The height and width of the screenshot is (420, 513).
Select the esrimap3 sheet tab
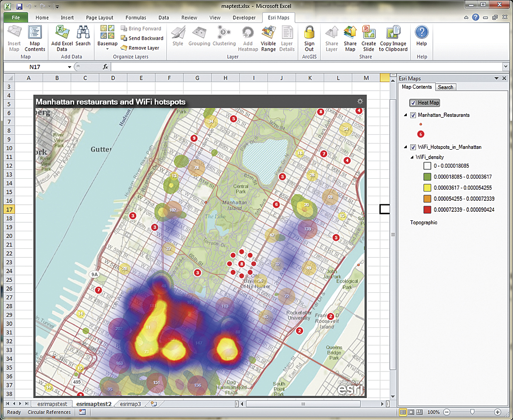[130, 403]
